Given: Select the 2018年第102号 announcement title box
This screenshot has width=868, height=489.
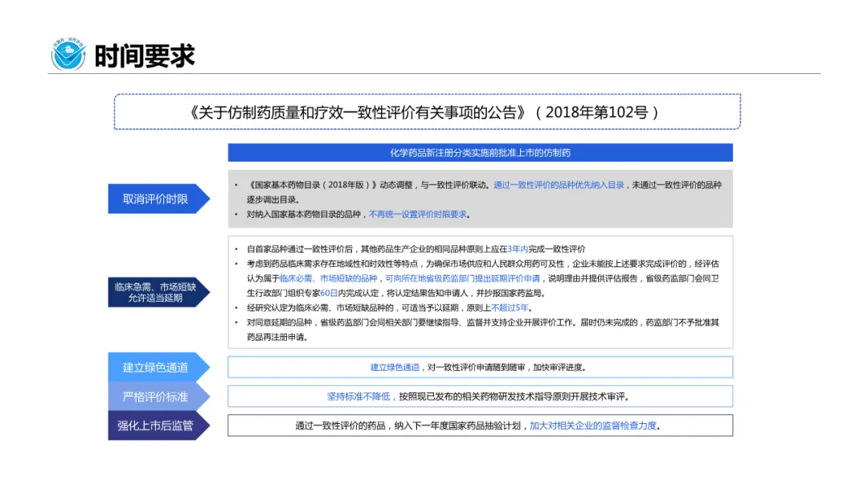Looking at the screenshot, I should pos(428,112).
